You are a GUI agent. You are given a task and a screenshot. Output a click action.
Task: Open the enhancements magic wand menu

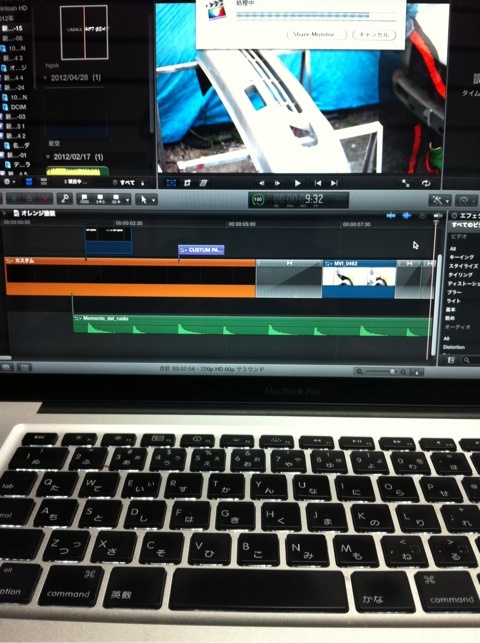click(x=440, y=200)
